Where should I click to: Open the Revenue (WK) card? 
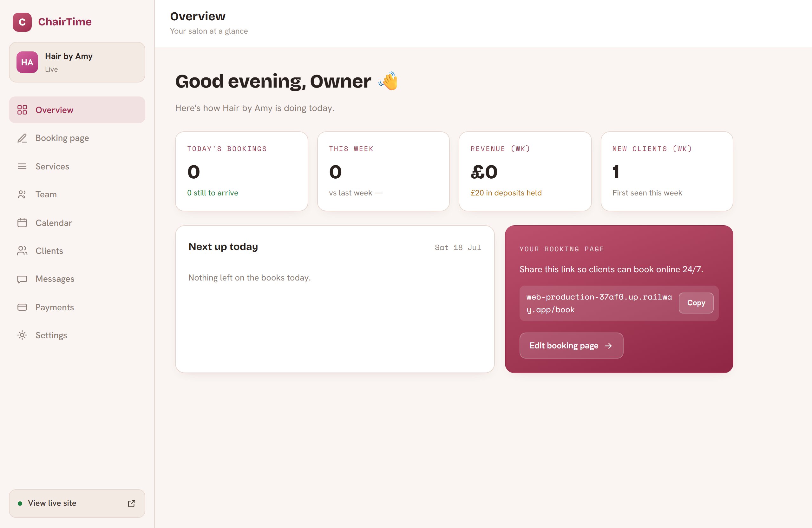[525, 171]
